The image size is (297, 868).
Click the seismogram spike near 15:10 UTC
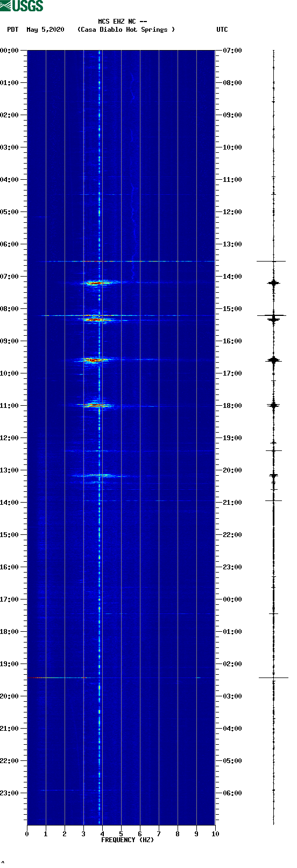272,315
